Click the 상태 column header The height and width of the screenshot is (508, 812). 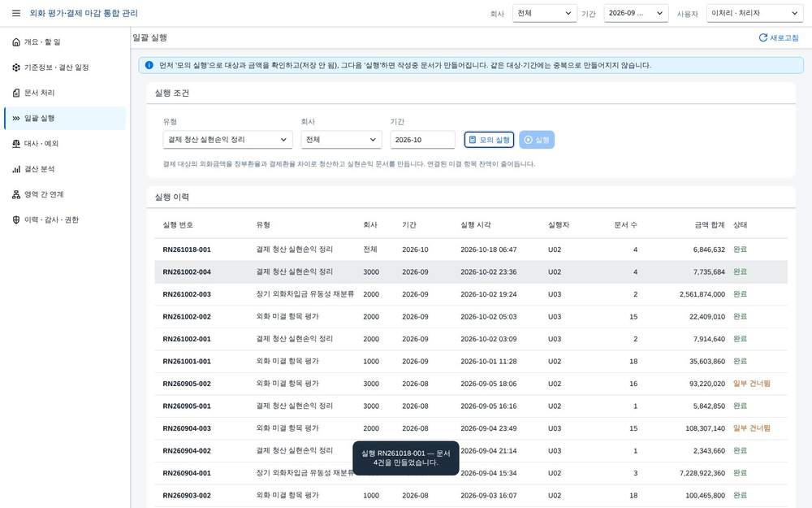740,225
